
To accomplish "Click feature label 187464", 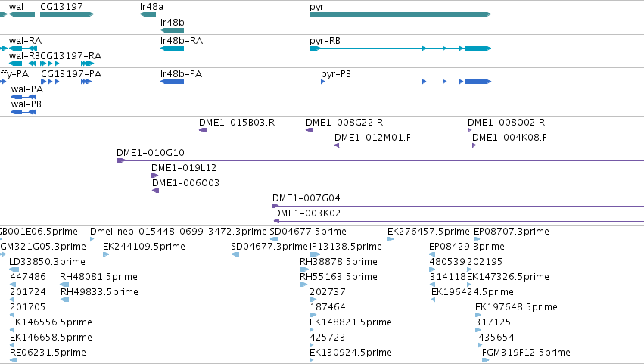I will tap(328, 307).
